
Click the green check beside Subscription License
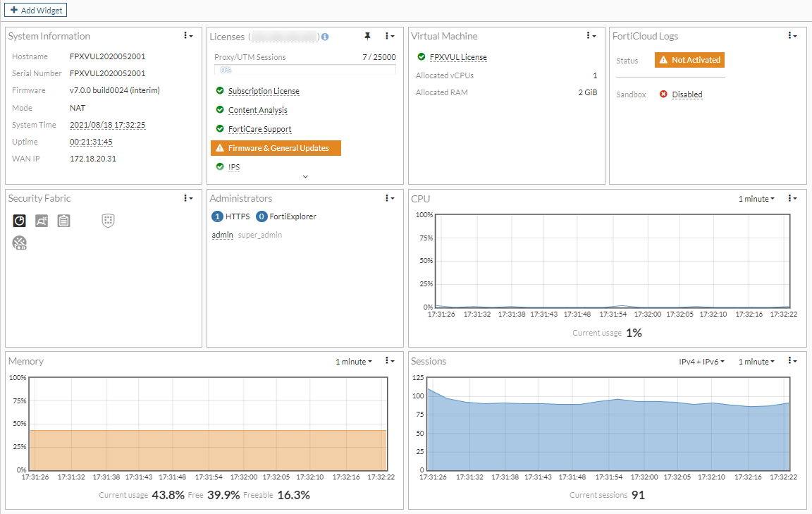coord(220,91)
